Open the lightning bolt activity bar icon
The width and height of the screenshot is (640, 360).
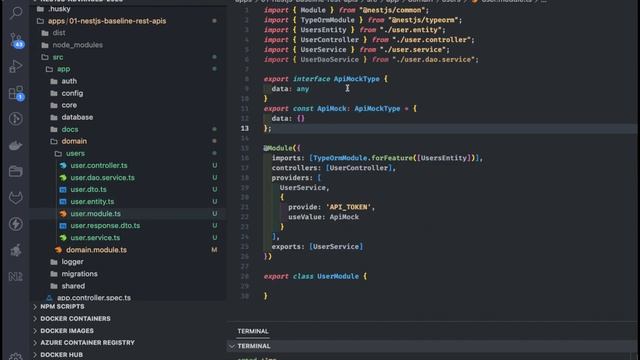16,224
